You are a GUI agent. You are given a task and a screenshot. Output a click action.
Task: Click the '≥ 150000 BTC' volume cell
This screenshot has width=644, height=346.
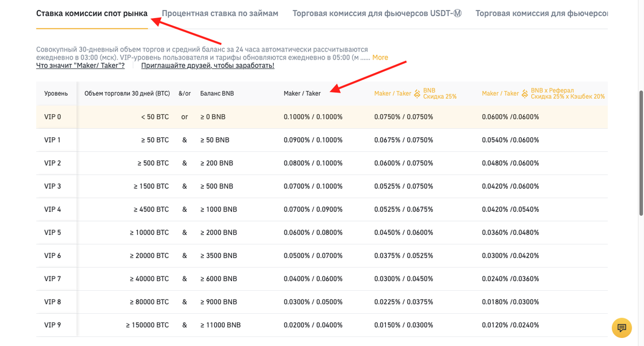click(148, 325)
